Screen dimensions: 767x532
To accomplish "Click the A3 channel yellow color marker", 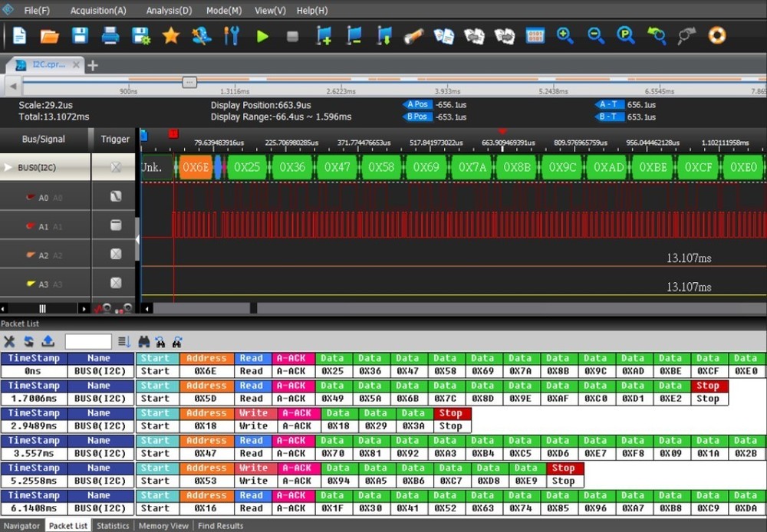I will pyautogui.click(x=31, y=284).
